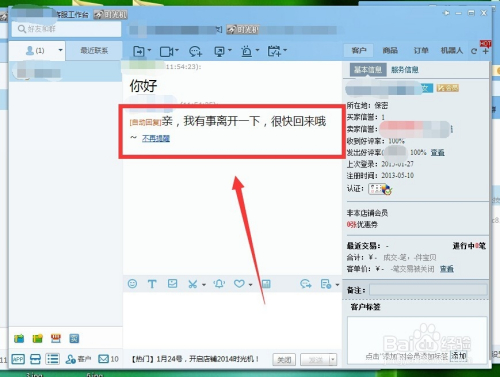500x377 pixels.
Task: Click the 时光机 button in title bar
Action: 111,15
